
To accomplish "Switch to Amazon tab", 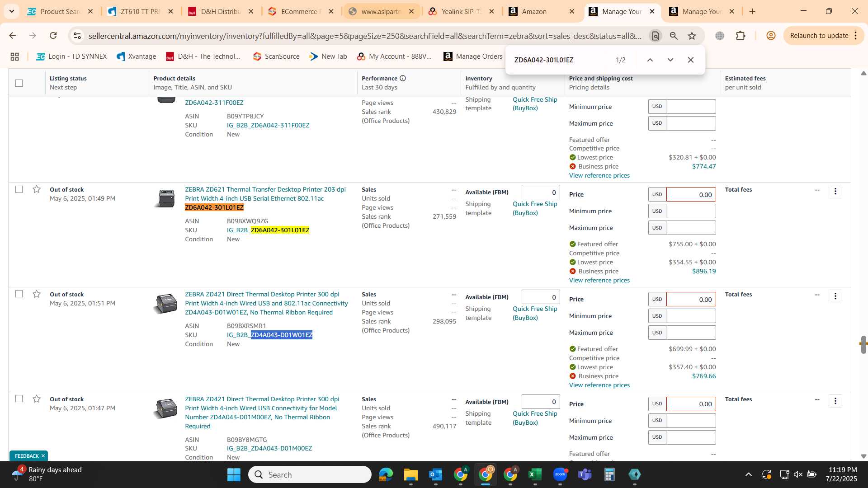I will (541, 11).
